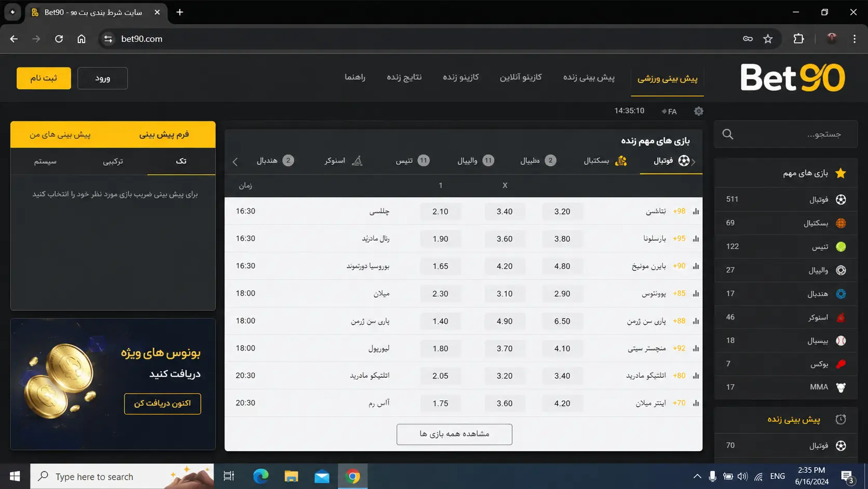Click the sidebar search input field
This screenshot has width=868, height=489.
pos(786,135)
